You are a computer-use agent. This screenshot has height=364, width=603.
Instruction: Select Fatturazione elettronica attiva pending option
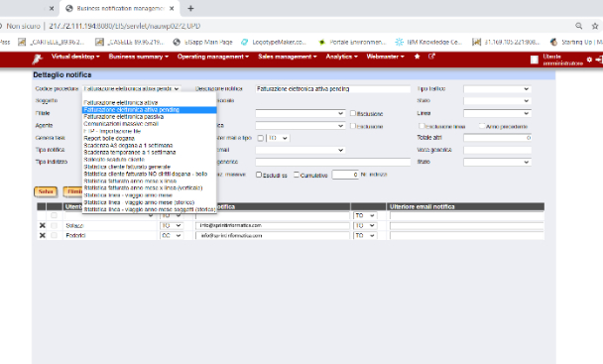[x=149, y=110]
